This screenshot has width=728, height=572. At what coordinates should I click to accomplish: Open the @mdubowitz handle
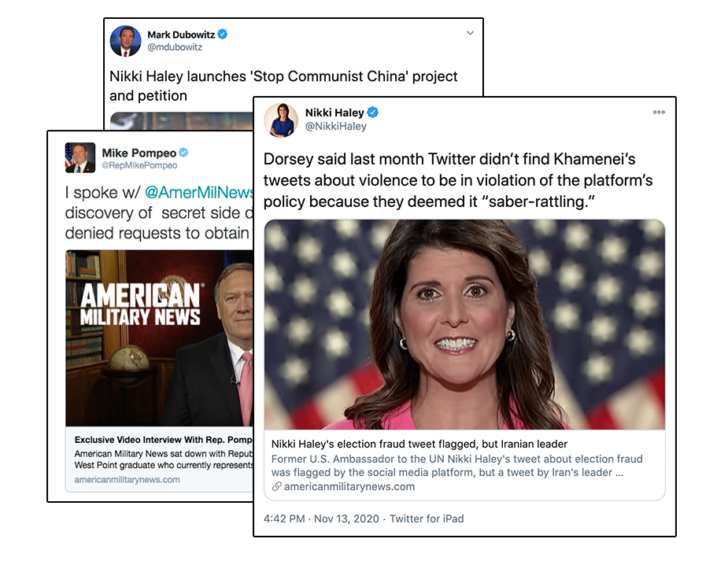(x=175, y=47)
